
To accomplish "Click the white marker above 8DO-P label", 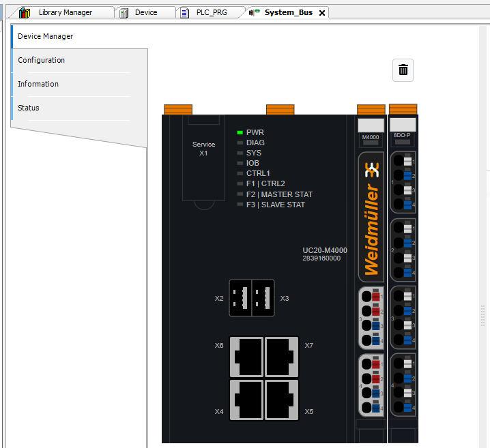I will (x=403, y=125).
